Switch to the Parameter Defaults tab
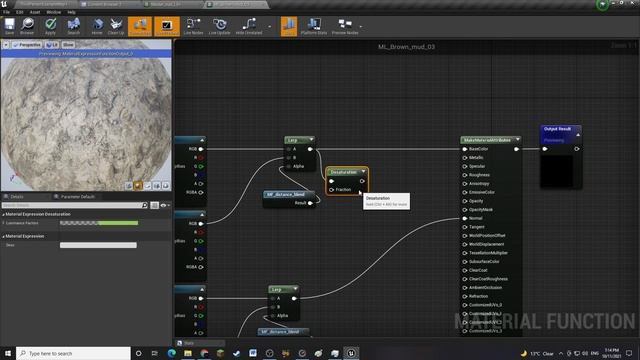This screenshot has height=360, width=640. coord(78,197)
